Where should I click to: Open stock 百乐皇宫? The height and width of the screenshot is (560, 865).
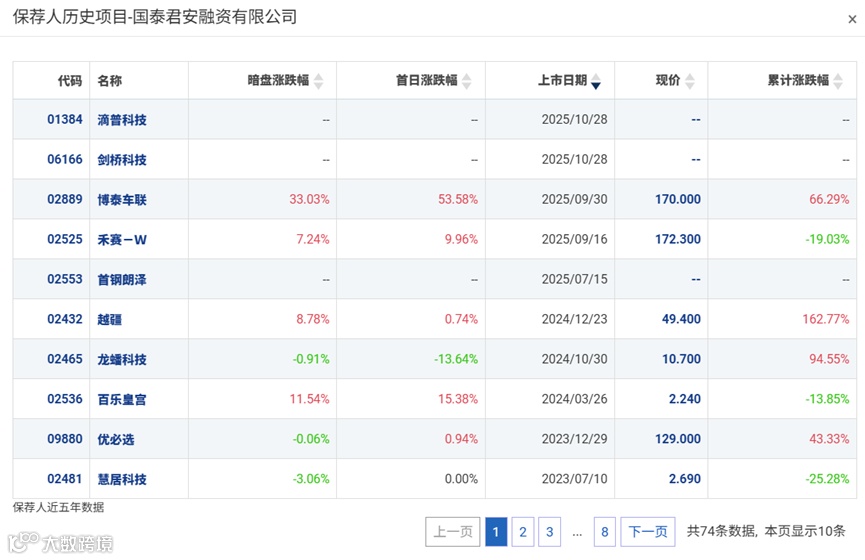122,399
